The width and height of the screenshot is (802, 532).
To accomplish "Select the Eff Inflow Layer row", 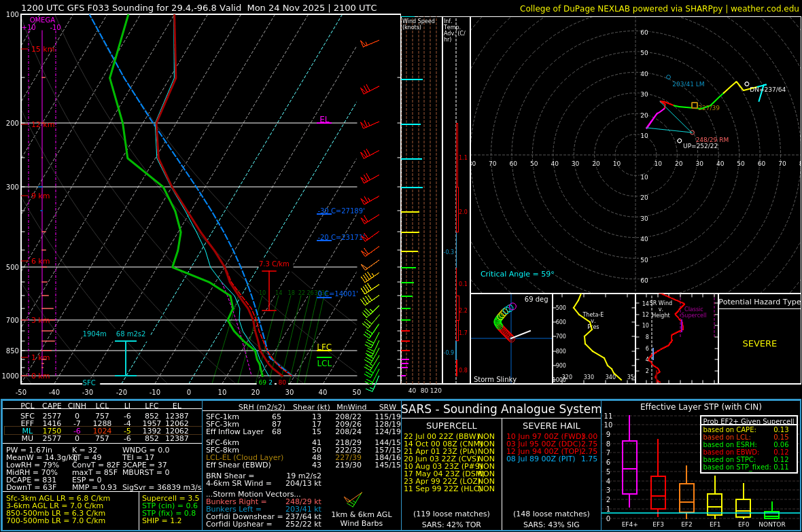I will point(303,431).
